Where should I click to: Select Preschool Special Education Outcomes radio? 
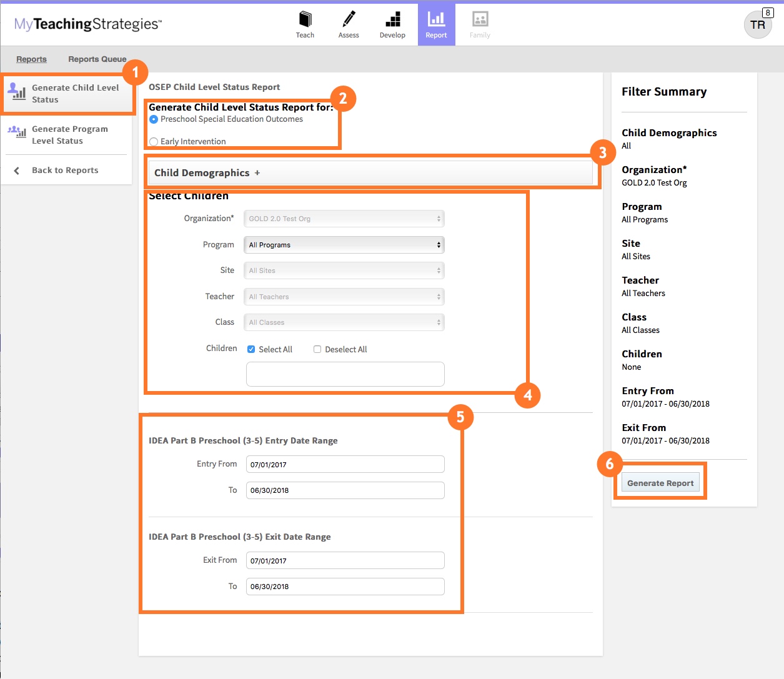click(154, 119)
